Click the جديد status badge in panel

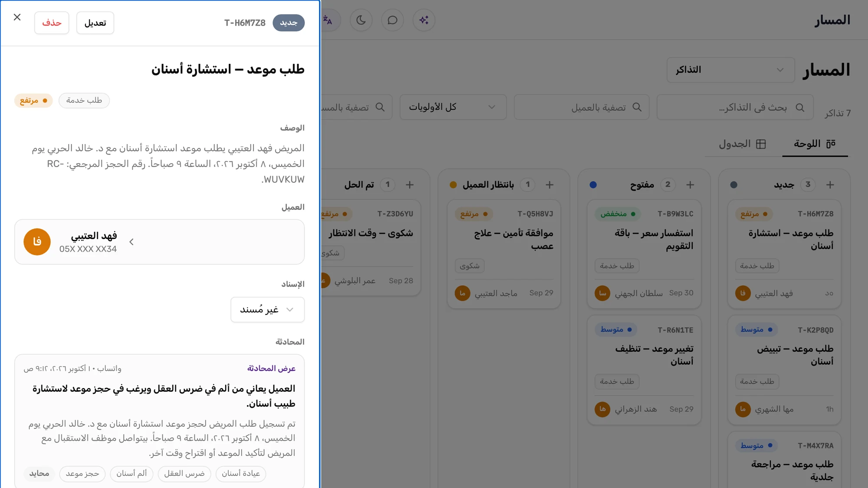point(289,23)
